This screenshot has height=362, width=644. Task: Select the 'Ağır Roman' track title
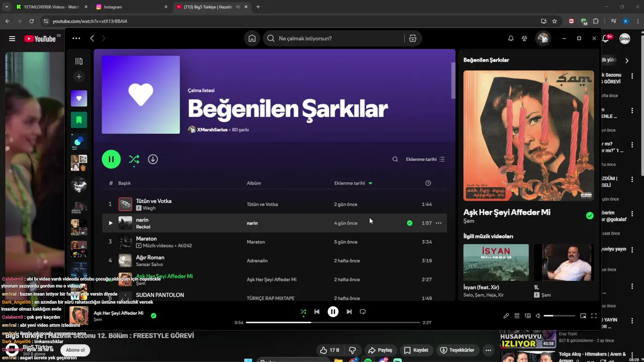[x=150, y=257]
